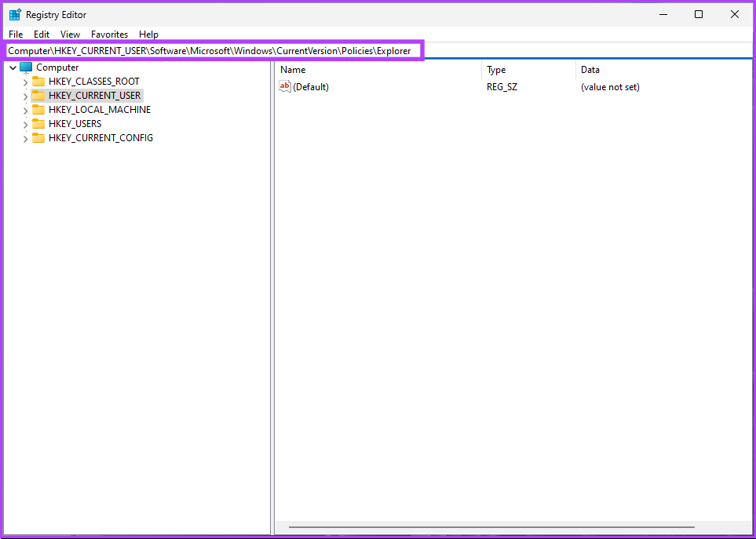Click the horizontal scrollbar in values pane
756x539 pixels.
[491, 527]
